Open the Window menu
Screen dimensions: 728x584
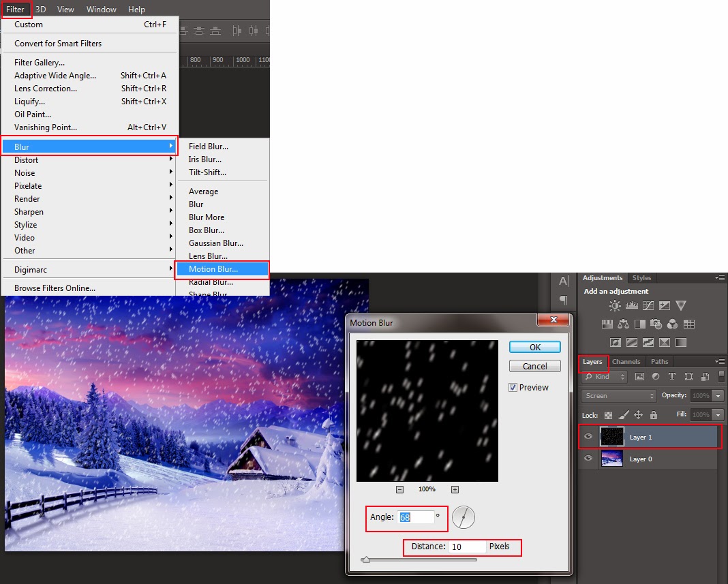click(x=101, y=9)
